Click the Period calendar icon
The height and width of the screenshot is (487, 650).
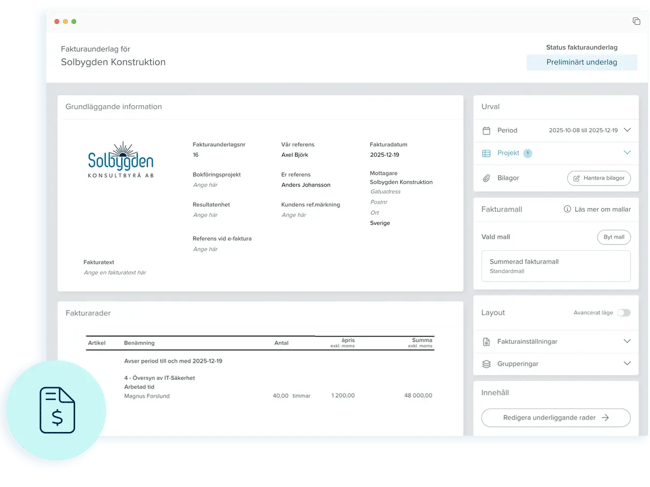[x=487, y=130]
